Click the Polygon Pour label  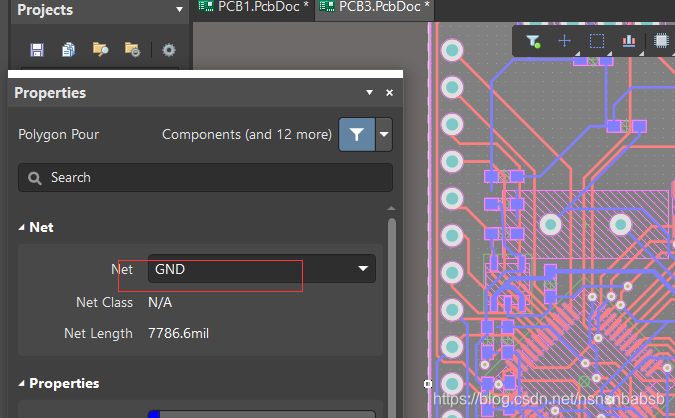coord(59,135)
